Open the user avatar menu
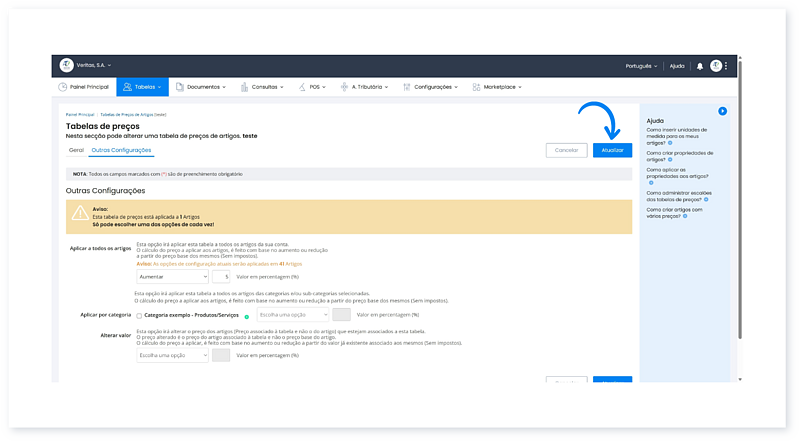Screen dimensions: 800x442 tap(716, 66)
